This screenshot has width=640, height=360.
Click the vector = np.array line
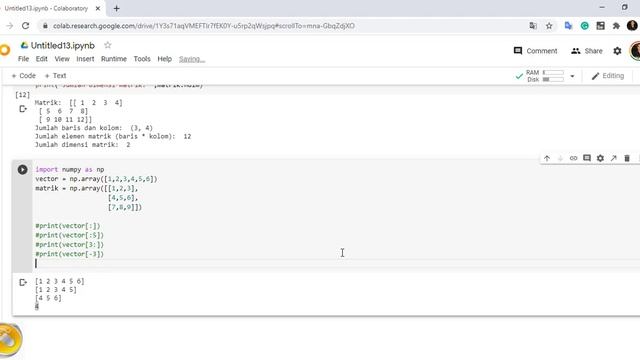(x=96, y=179)
